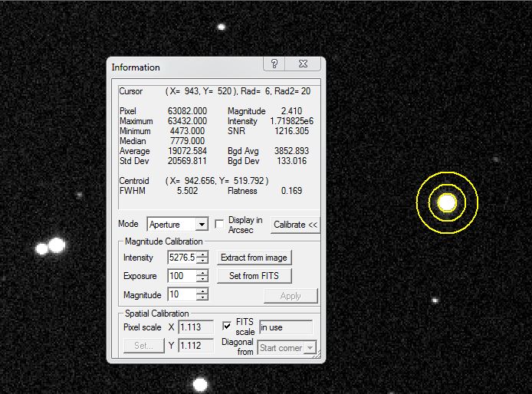
Task: Click the Intensity value field
Action: click(181, 258)
